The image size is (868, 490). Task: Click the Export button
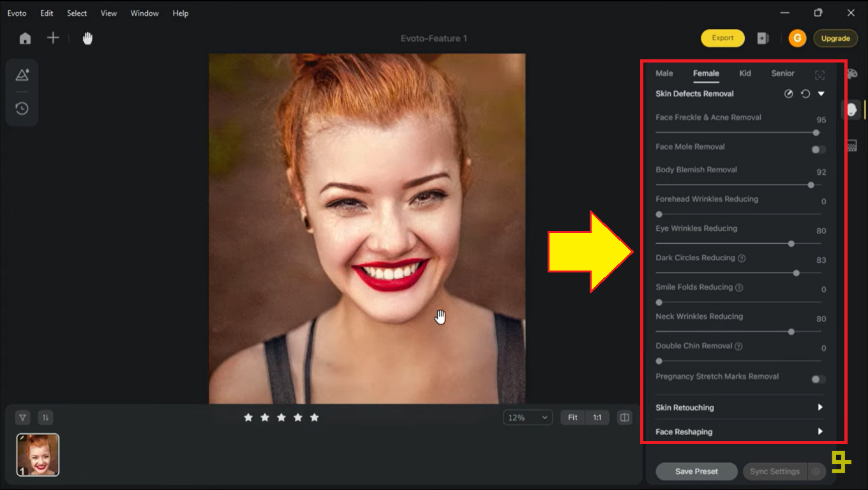(x=722, y=38)
